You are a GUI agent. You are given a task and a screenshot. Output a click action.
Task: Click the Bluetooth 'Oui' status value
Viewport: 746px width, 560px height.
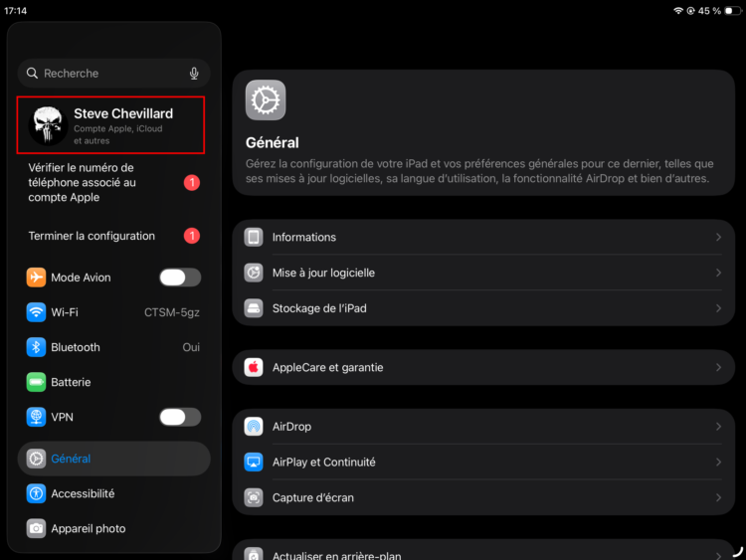(x=191, y=347)
